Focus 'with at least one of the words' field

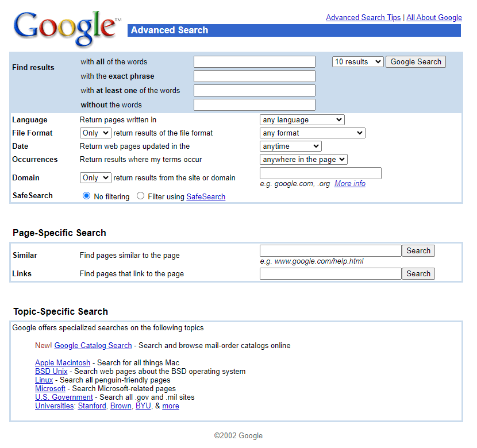[x=255, y=90]
